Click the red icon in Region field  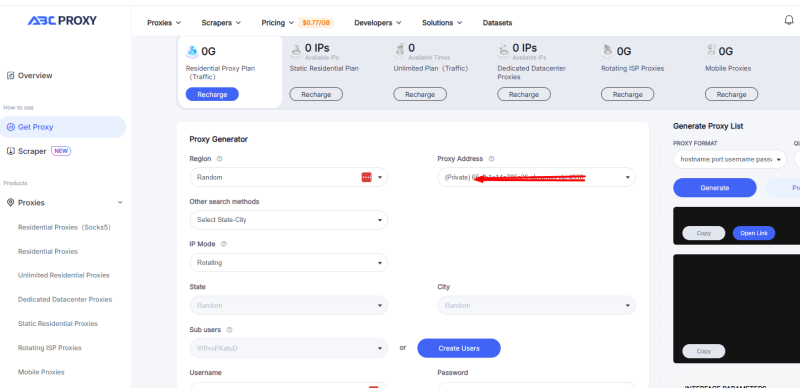(366, 177)
